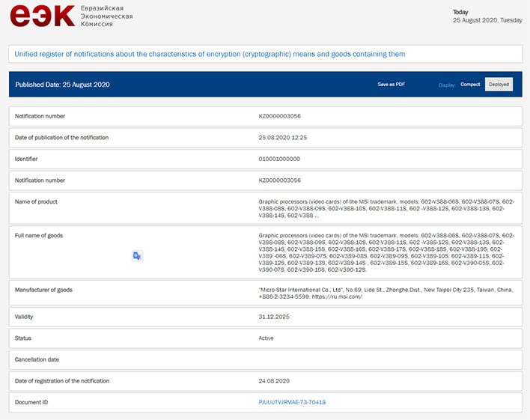Select the Published Date 25 August 2020 header

(63, 85)
